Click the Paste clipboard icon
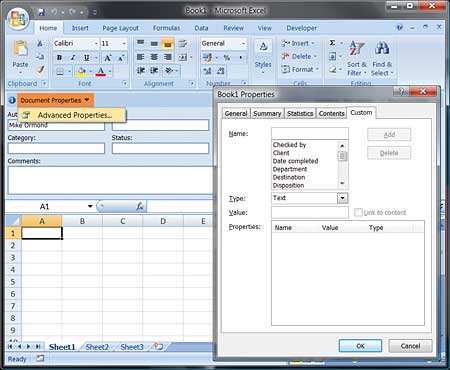 point(20,49)
